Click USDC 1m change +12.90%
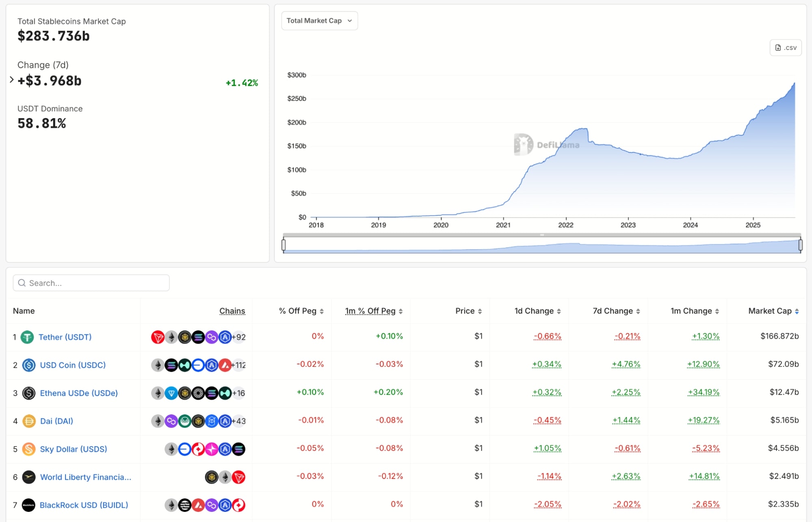Viewport: 812px width, 522px height. [703, 364]
